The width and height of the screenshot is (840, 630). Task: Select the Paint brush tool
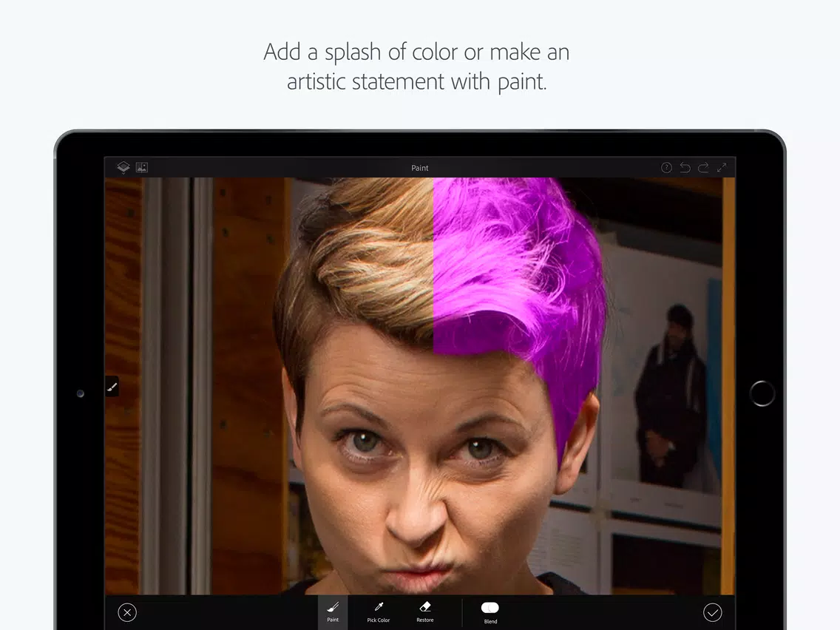[x=333, y=612]
